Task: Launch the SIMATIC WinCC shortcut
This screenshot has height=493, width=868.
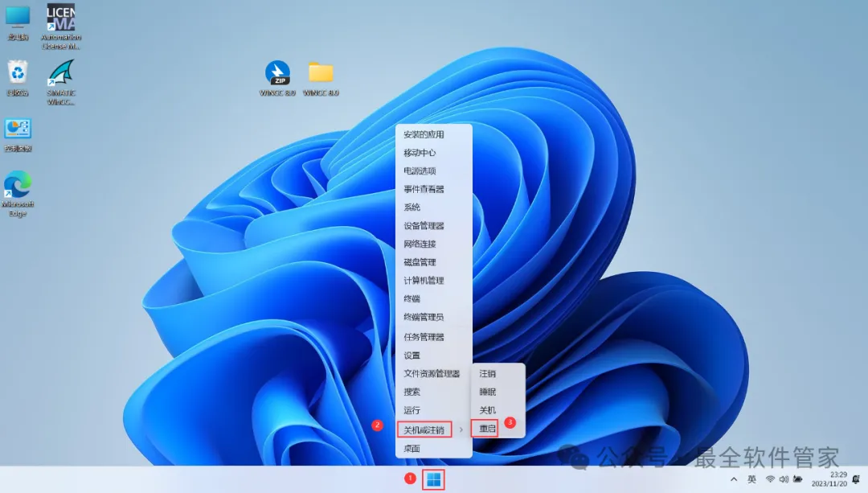Action: point(61,83)
